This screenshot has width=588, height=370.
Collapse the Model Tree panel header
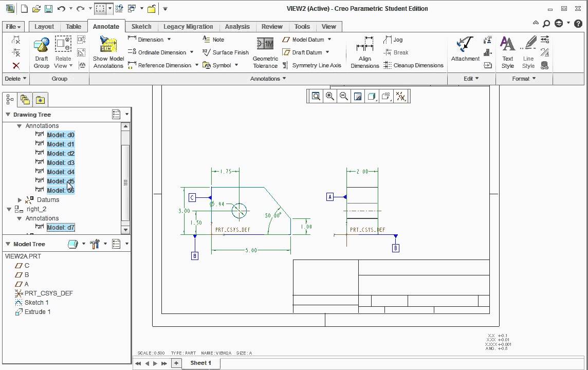8,244
